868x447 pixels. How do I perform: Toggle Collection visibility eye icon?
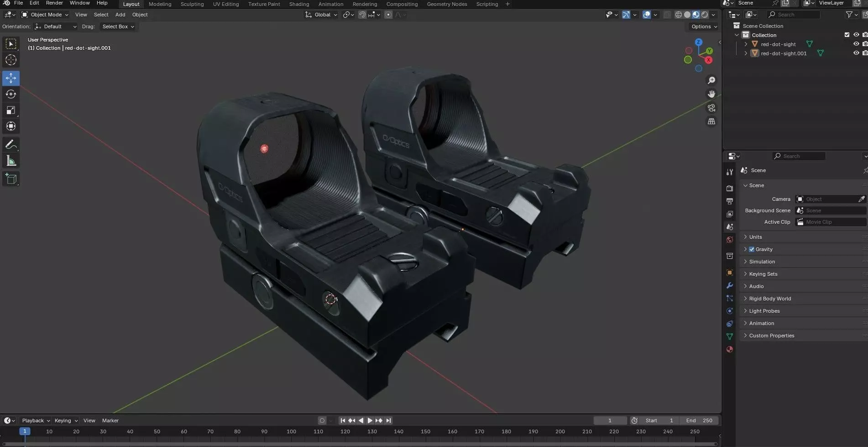(856, 35)
